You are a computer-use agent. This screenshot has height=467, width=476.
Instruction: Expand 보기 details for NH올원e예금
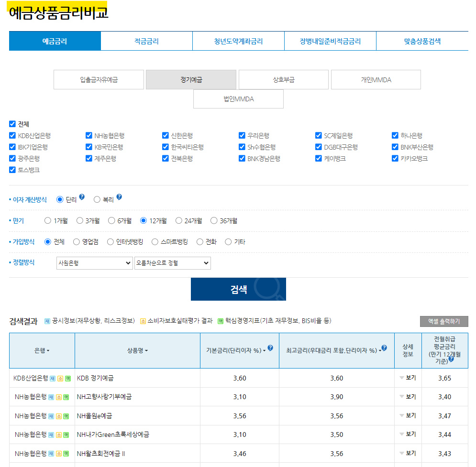[x=408, y=415]
